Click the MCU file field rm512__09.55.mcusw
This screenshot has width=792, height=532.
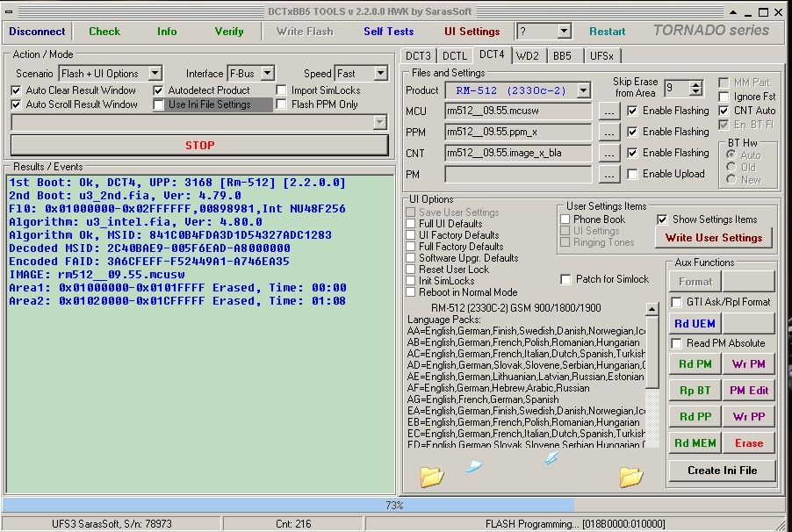click(x=518, y=111)
